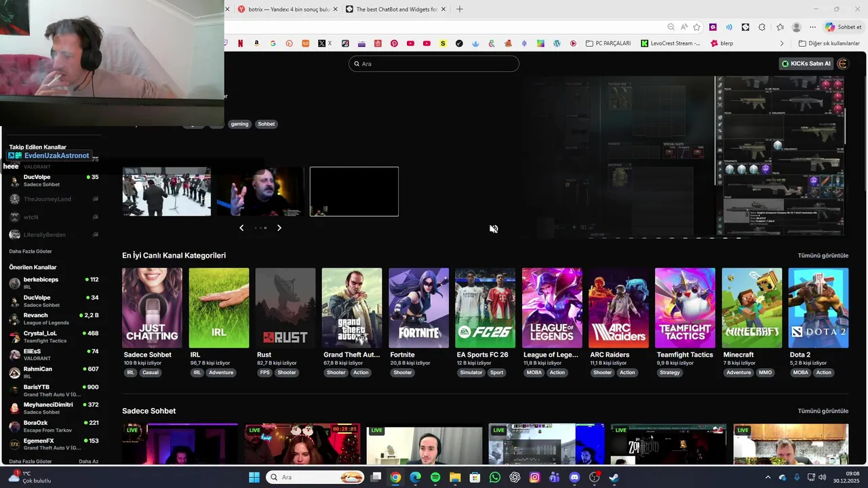Select the Sohbet tag on featured stream
868x488 pixels.
pyautogui.click(x=267, y=124)
